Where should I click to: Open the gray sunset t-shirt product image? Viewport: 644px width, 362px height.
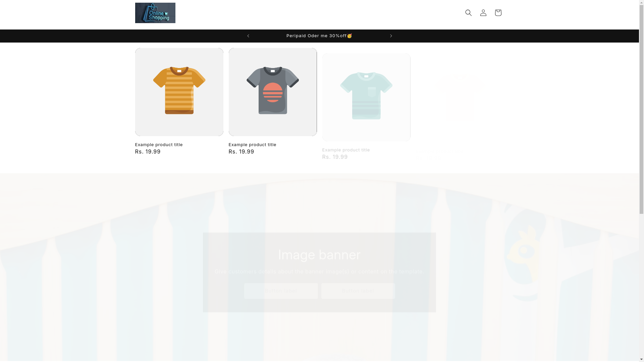(x=272, y=92)
